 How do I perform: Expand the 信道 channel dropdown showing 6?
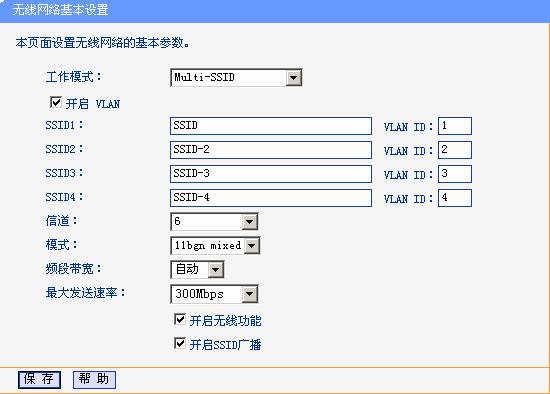214,221
